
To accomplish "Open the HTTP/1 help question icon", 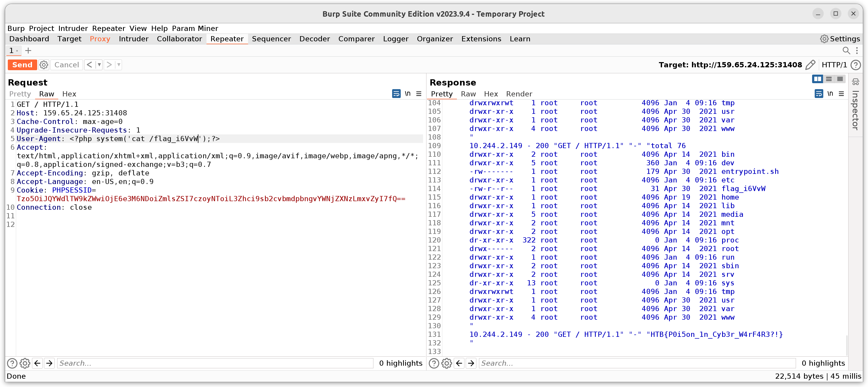I will [856, 65].
